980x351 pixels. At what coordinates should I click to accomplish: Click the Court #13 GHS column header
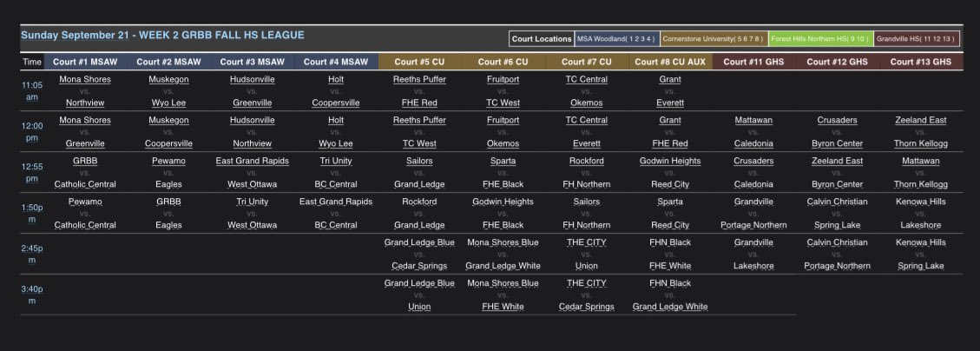921,62
